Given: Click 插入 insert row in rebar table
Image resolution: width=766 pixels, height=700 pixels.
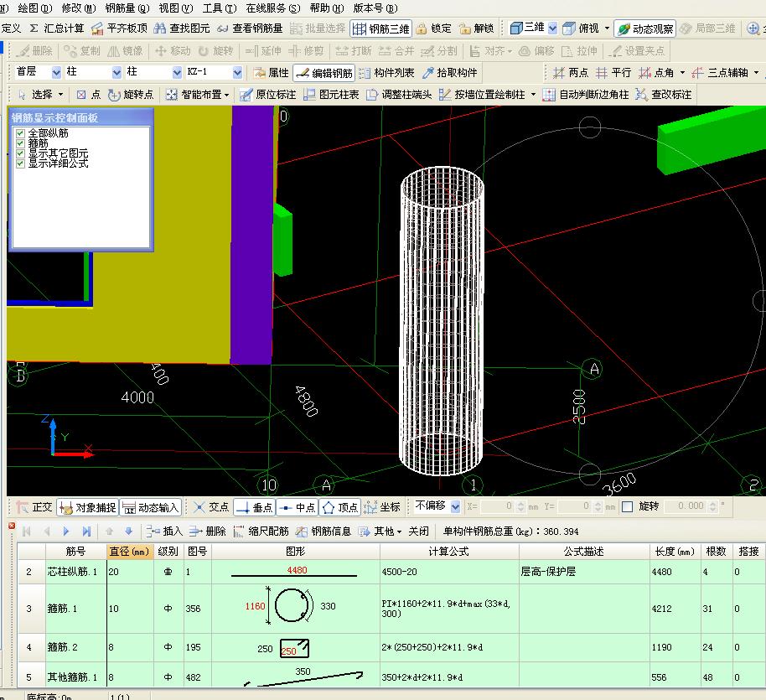Looking at the screenshot, I should (164, 531).
